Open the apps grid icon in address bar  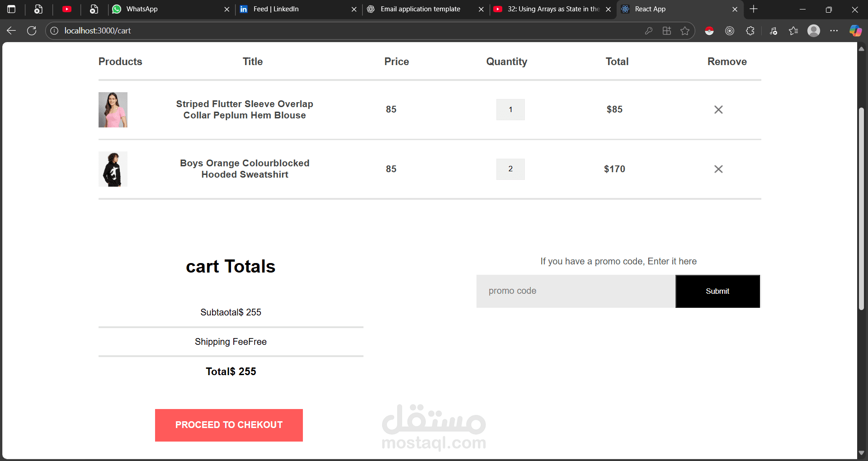click(667, 31)
